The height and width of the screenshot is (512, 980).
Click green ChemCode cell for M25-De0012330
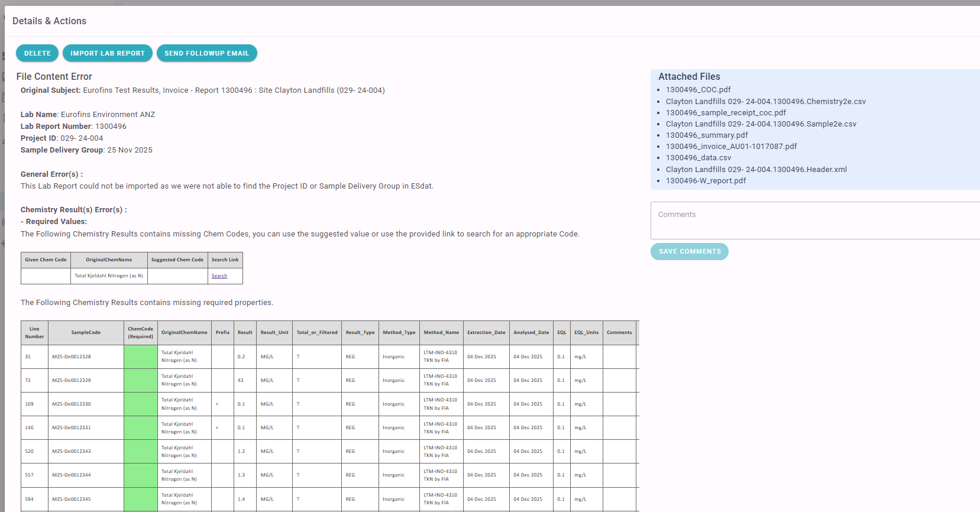[141, 404]
